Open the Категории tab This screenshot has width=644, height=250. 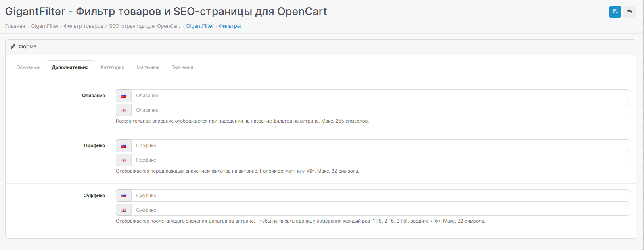(x=113, y=67)
